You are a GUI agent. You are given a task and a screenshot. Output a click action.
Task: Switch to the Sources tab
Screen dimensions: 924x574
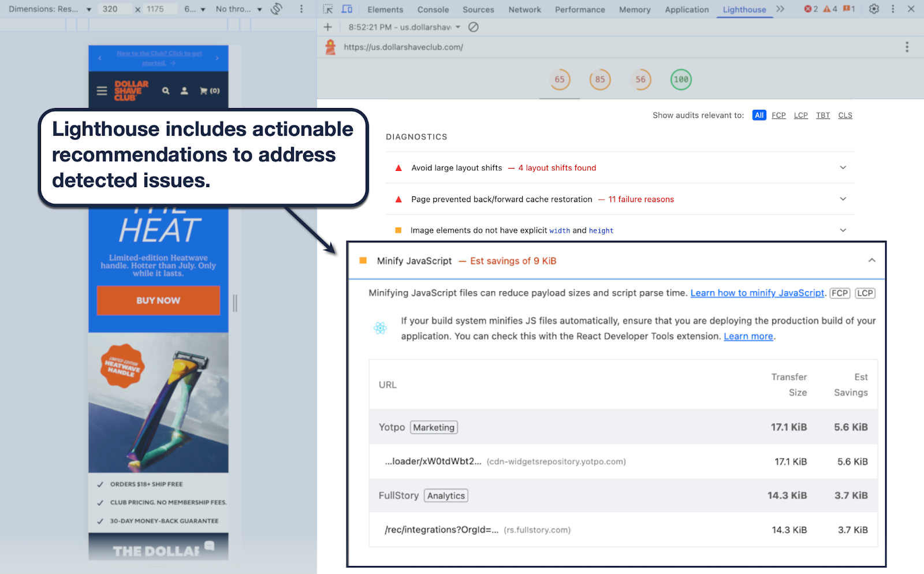478,9
